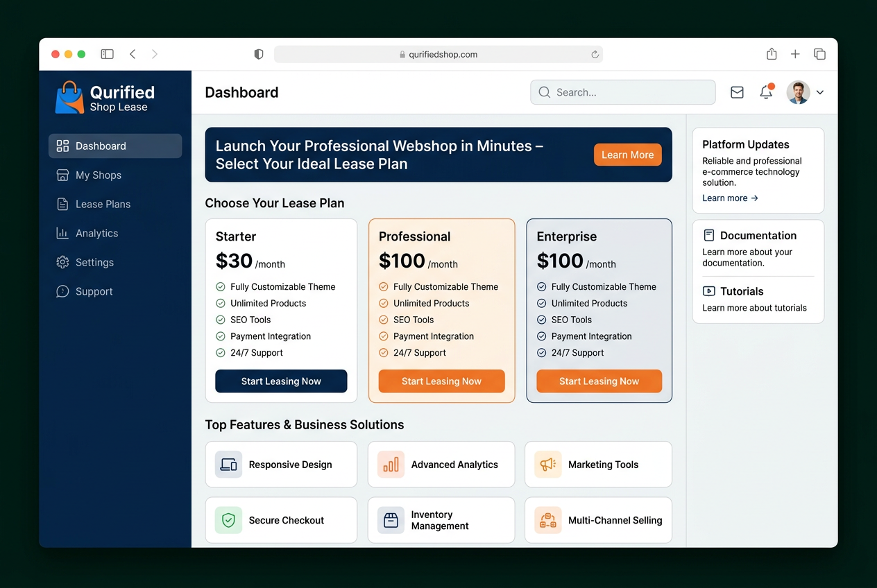Viewport: 877px width, 588px height.
Task: Click the privacy shield icon
Action: pyautogui.click(x=259, y=54)
